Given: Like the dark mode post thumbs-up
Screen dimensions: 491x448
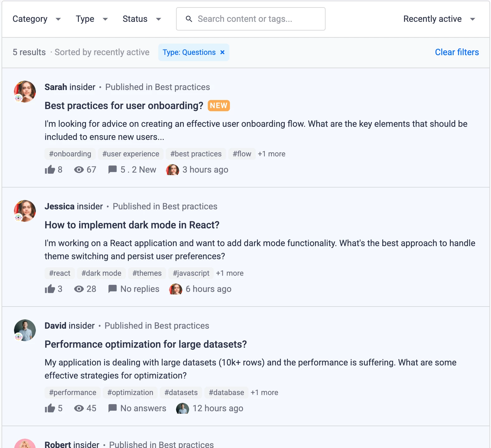Looking at the screenshot, I should (50, 289).
